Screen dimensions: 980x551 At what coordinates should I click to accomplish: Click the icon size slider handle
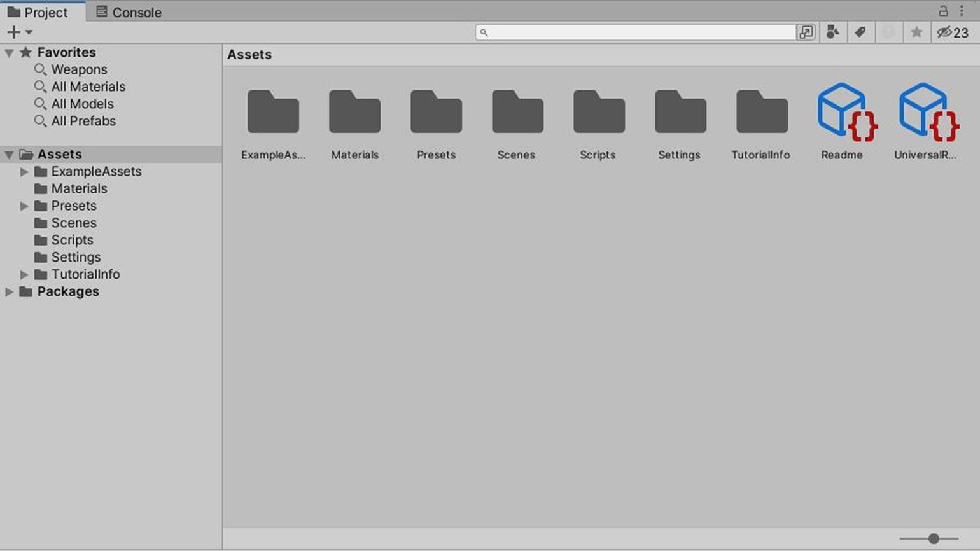point(934,539)
